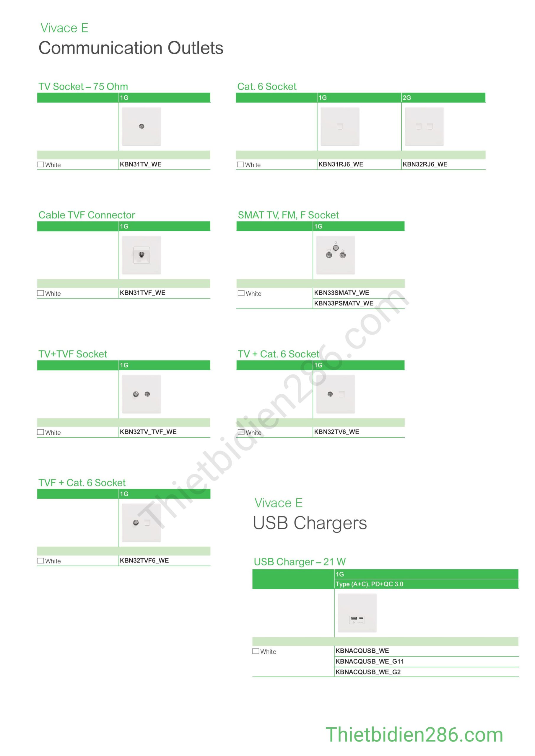Click the 1G Cat. 6 Socket product image
Viewport: 535px width, 756px height.
click(x=340, y=126)
